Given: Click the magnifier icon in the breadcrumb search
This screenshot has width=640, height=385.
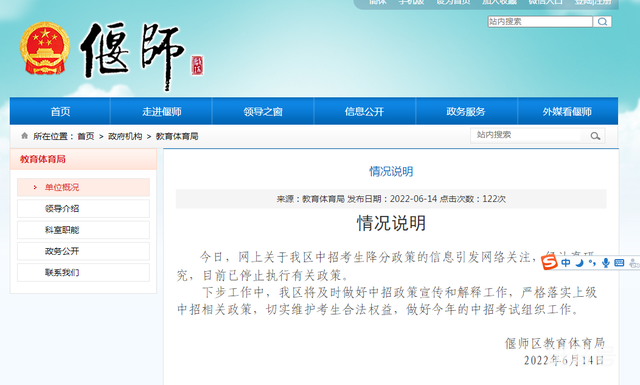Looking at the screenshot, I should (595, 136).
